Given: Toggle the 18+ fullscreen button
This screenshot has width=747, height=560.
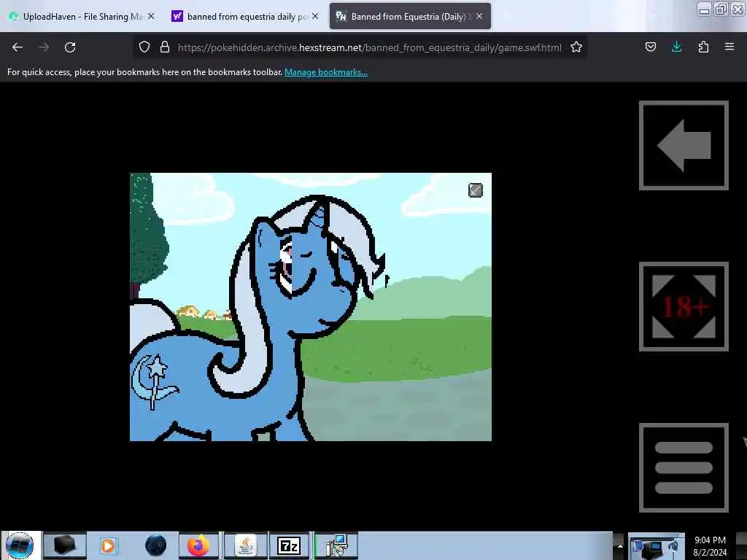Looking at the screenshot, I should pos(684,306).
